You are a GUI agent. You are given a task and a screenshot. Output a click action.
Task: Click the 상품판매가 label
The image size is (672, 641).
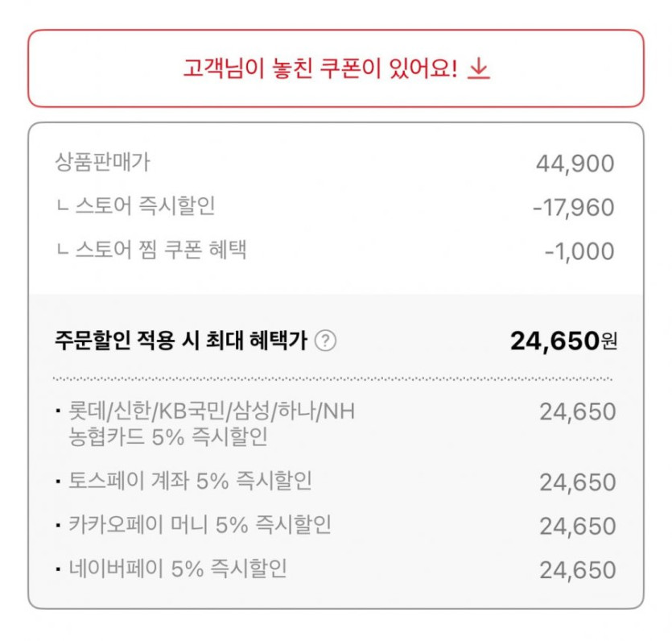102,163
